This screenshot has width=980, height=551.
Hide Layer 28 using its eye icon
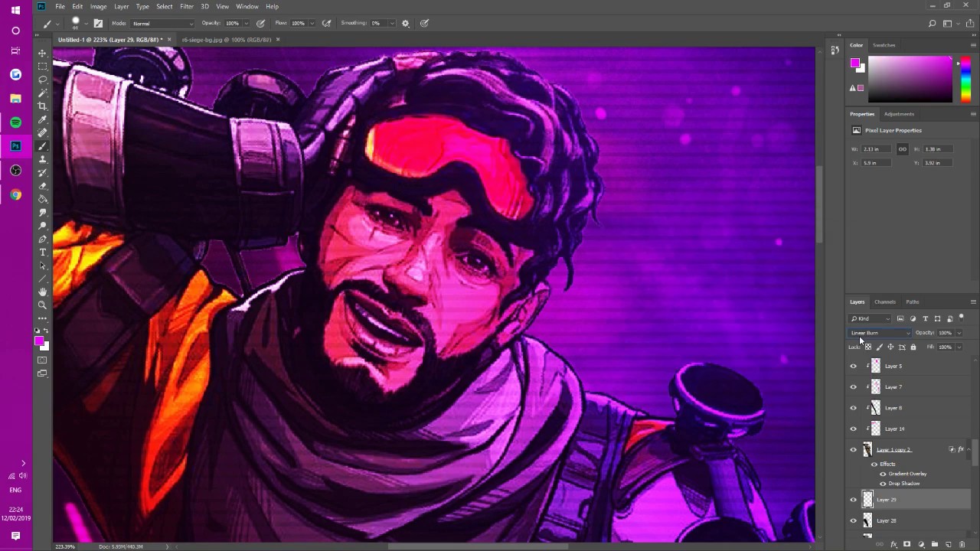(854, 520)
